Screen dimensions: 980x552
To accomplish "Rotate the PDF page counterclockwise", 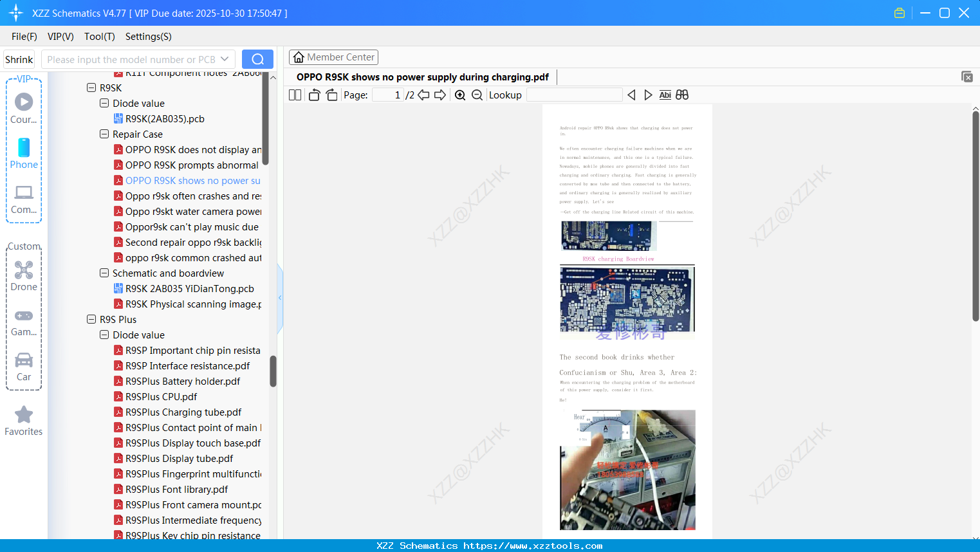I will pos(314,95).
